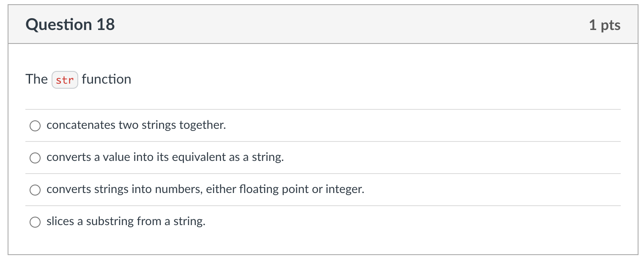Image resolution: width=644 pixels, height=261 pixels.
Task: Click 'slices a substring from a string.' label
Action: [x=126, y=222]
